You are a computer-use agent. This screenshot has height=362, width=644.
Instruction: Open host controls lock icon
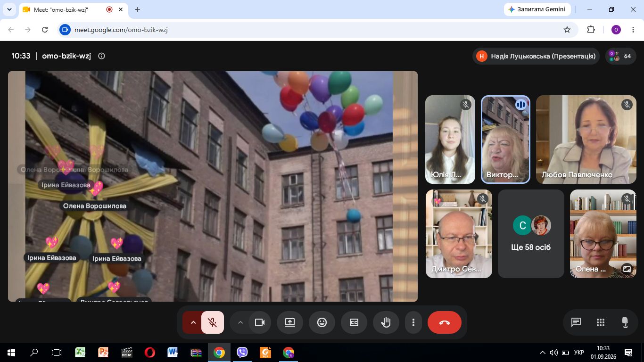(625, 322)
